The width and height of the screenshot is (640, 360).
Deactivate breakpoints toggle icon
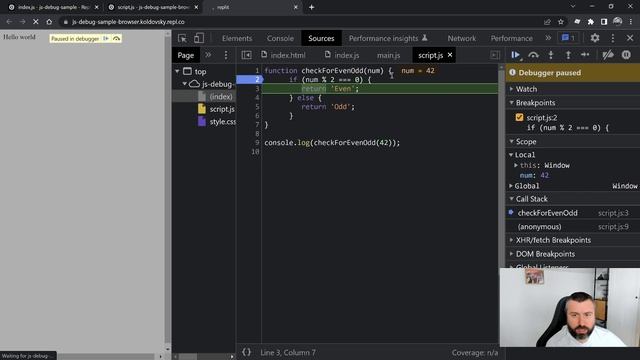[608, 55]
